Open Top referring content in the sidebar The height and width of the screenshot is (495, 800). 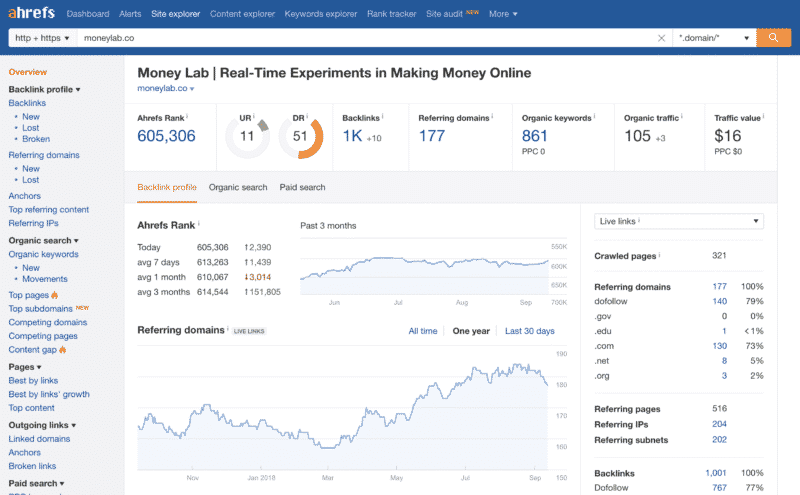click(x=48, y=210)
